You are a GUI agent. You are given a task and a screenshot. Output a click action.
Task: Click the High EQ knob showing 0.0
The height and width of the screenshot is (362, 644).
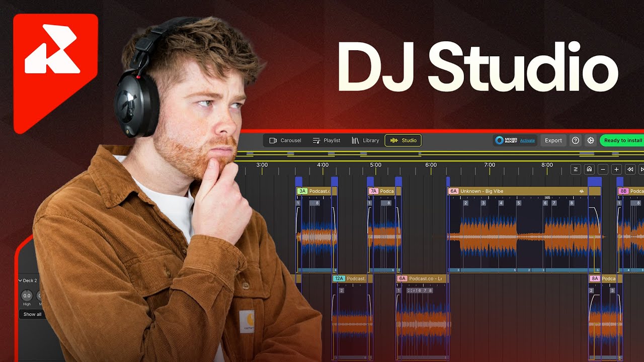click(27, 296)
